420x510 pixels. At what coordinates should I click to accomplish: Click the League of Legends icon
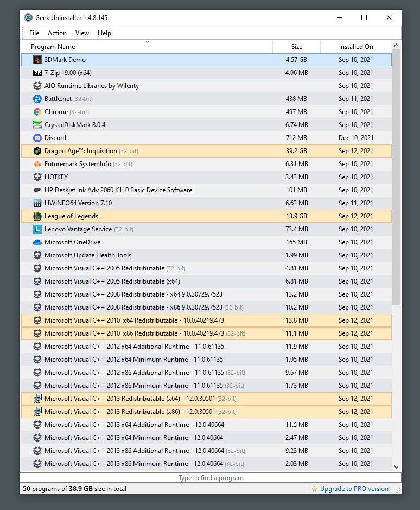(37, 216)
